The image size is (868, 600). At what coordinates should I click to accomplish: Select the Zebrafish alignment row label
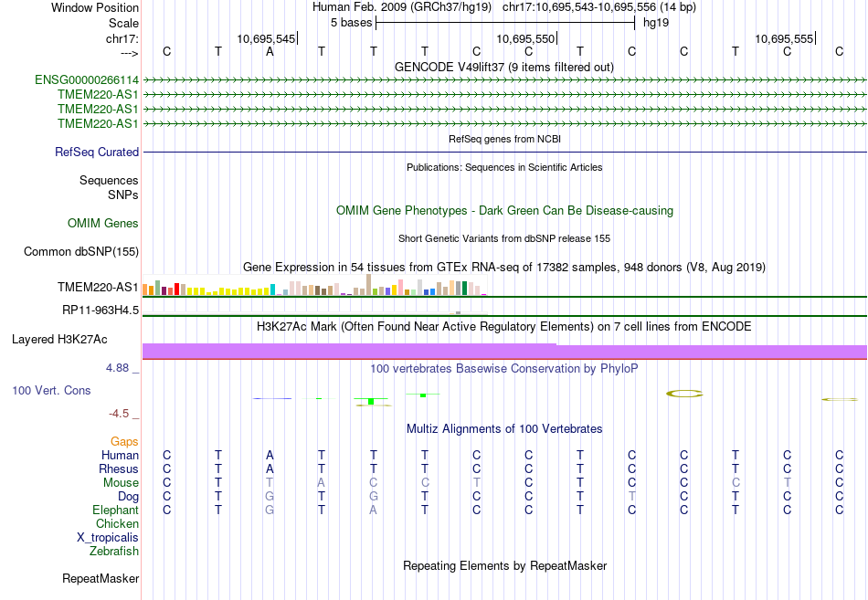click(x=114, y=552)
